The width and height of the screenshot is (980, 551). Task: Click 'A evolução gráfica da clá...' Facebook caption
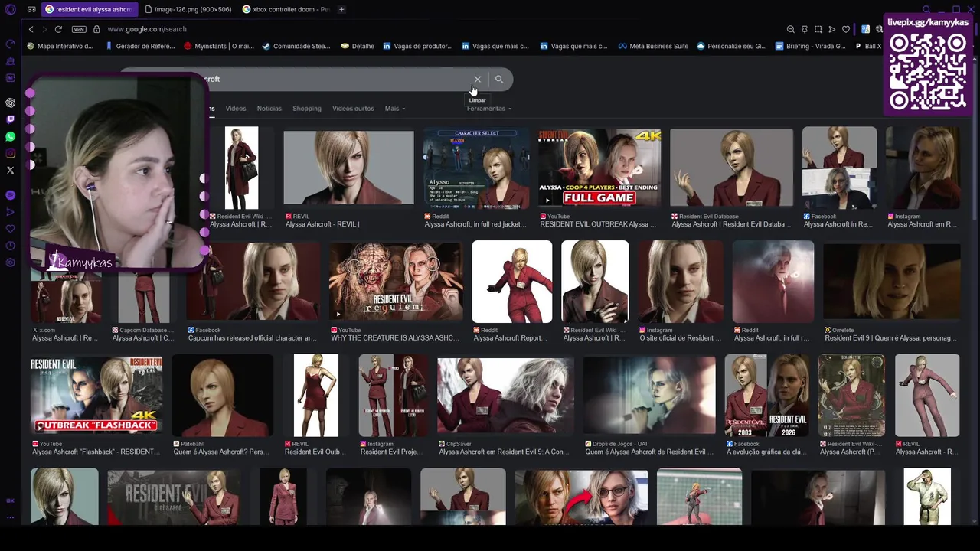point(766,452)
